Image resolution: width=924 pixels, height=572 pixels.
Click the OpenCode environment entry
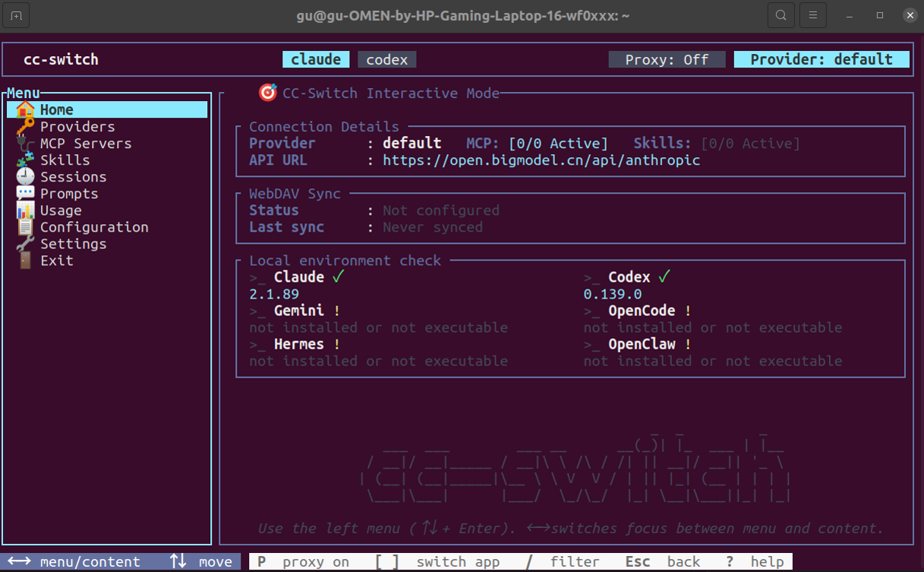(x=713, y=319)
